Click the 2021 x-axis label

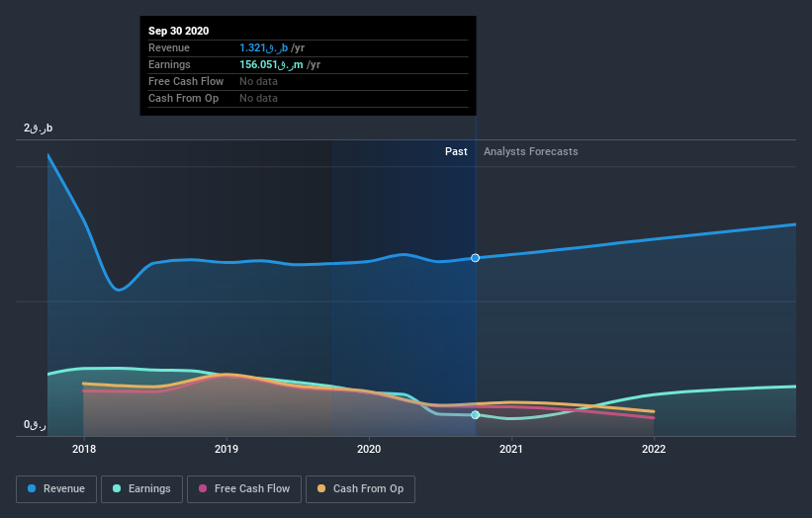[x=511, y=449]
